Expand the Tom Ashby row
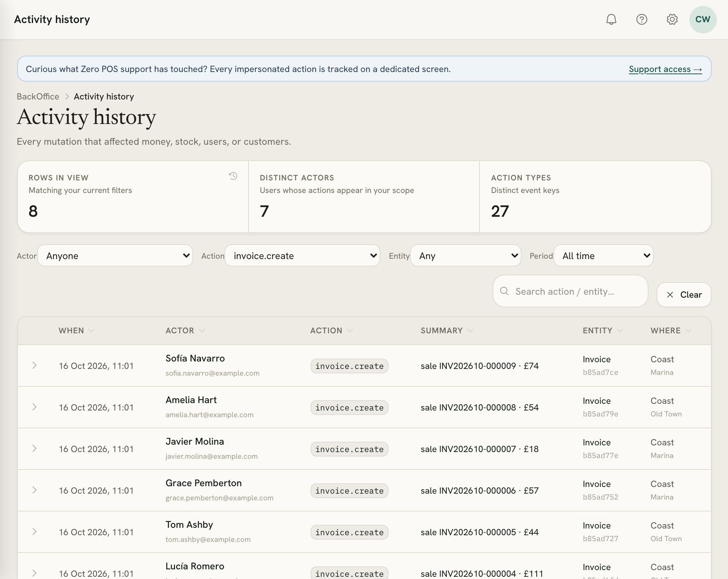Image resolution: width=728 pixels, height=579 pixels. pos(34,531)
